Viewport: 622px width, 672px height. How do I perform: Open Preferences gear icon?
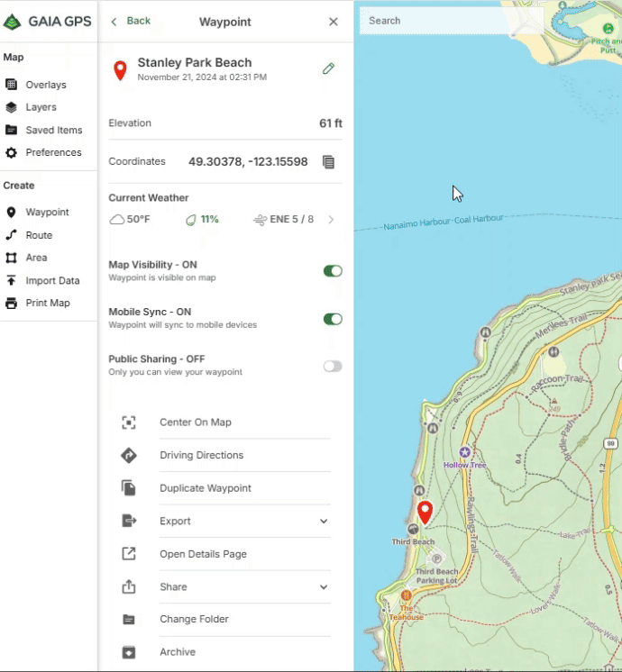point(11,152)
